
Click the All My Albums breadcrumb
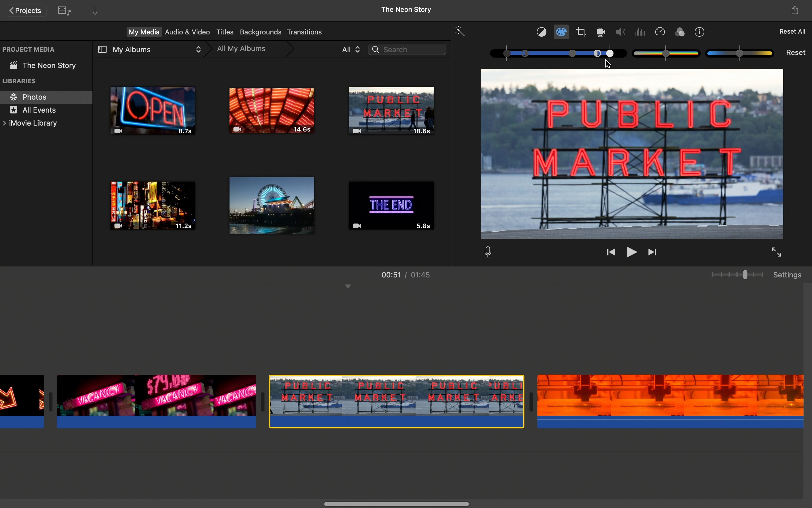point(242,49)
